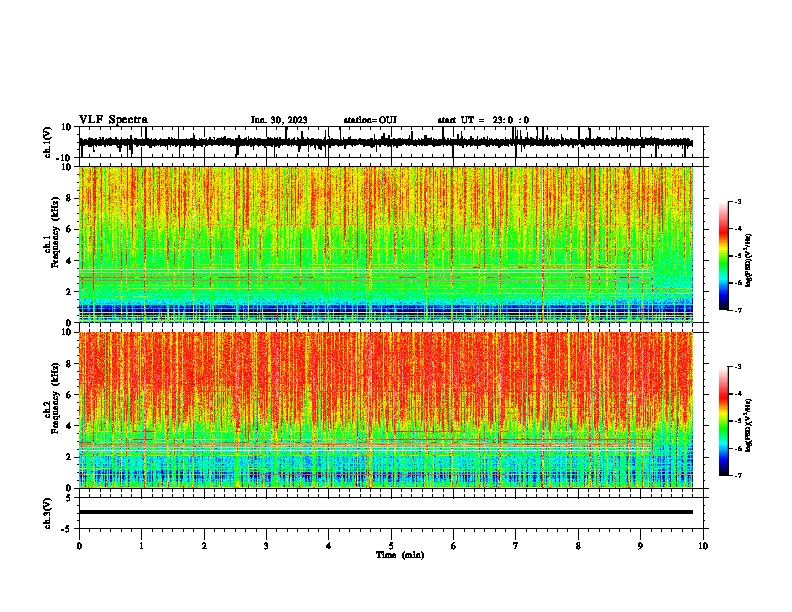Click time axis tick label 4
Viewport: 792px width, 612px height.
point(328,546)
